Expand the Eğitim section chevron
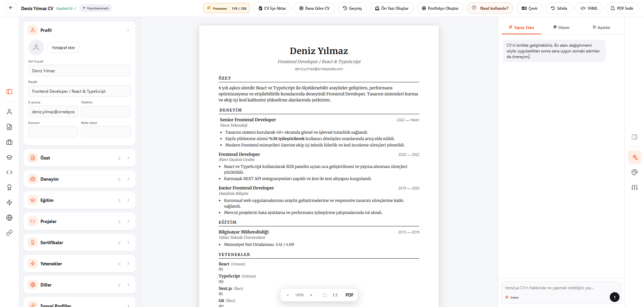The width and height of the screenshot is (644, 307). pyautogui.click(x=128, y=200)
